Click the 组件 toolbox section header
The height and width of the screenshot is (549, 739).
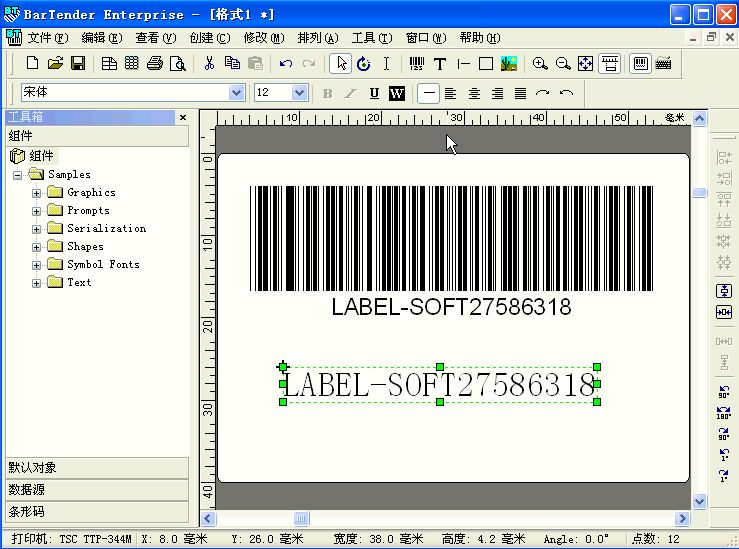(x=97, y=136)
